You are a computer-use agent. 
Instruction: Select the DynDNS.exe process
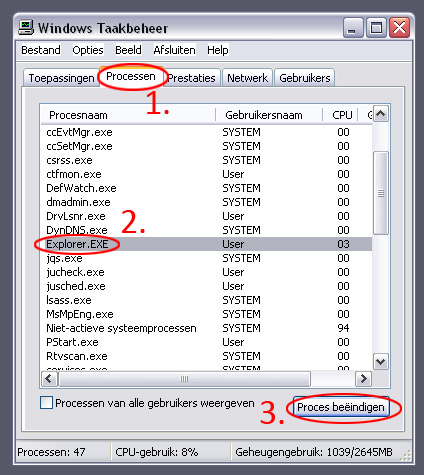pos(206,230)
